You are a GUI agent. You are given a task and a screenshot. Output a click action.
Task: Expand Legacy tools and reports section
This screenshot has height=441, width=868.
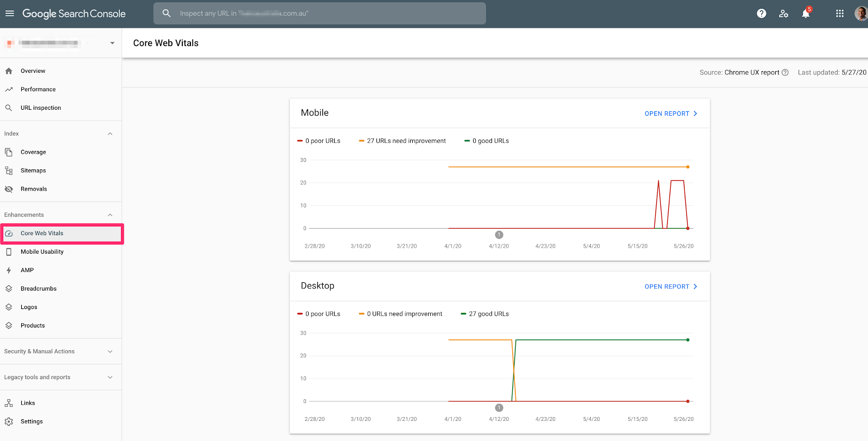110,377
